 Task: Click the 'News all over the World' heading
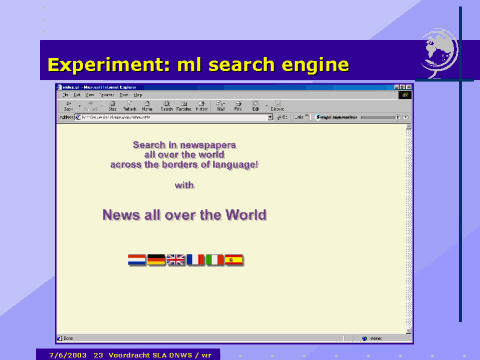[184, 215]
